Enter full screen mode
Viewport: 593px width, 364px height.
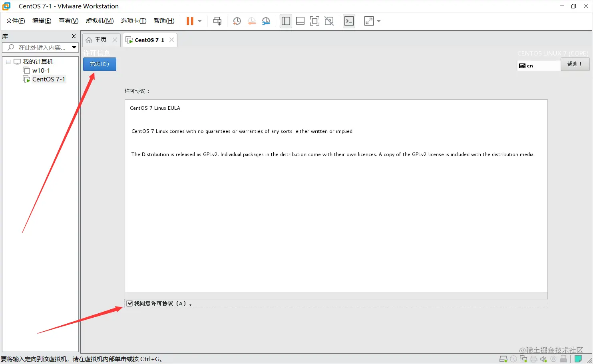pos(314,21)
